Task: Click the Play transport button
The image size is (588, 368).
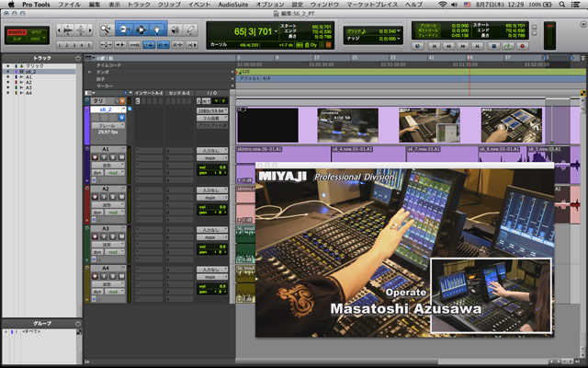Action: click(x=508, y=46)
